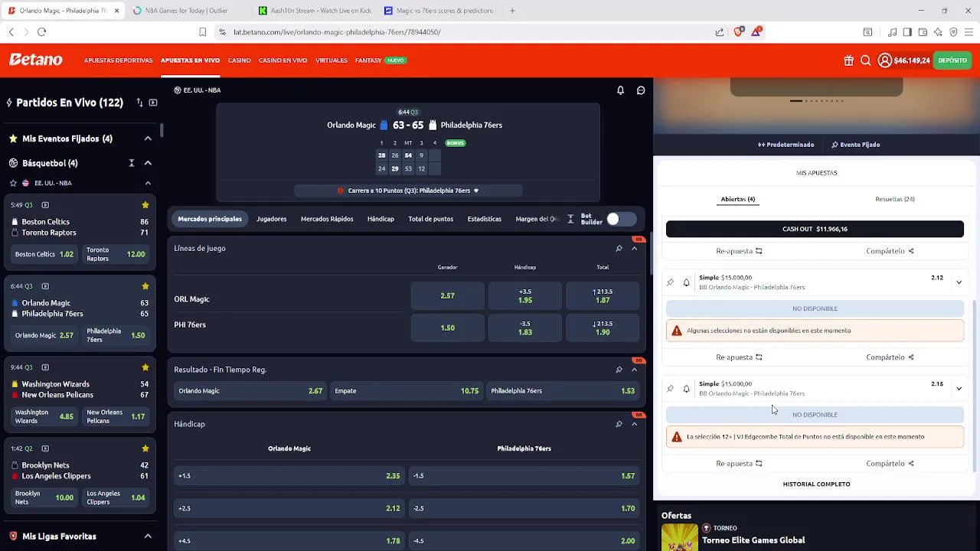Select the Jugadores tab
The image size is (980, 551).
point(271,219)
